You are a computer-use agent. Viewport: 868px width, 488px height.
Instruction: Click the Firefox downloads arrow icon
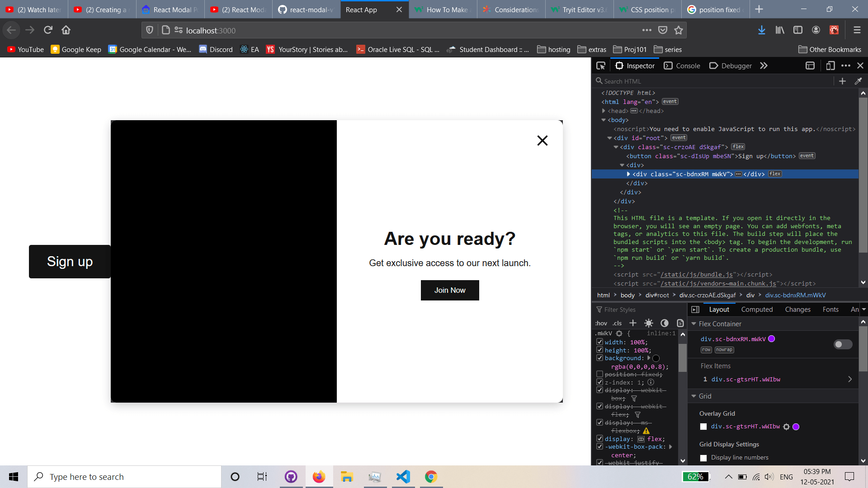tap(762, 30)
